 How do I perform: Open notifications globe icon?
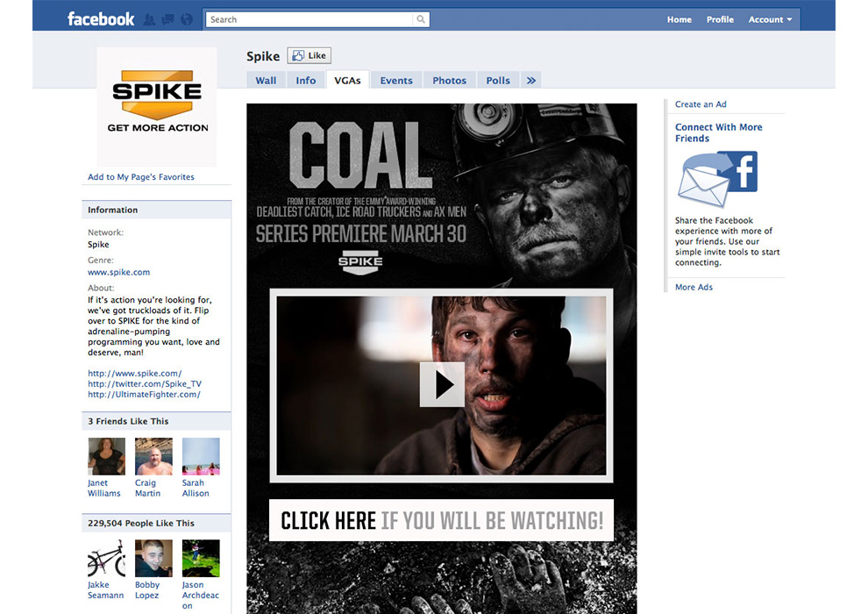tap(187, 20)
